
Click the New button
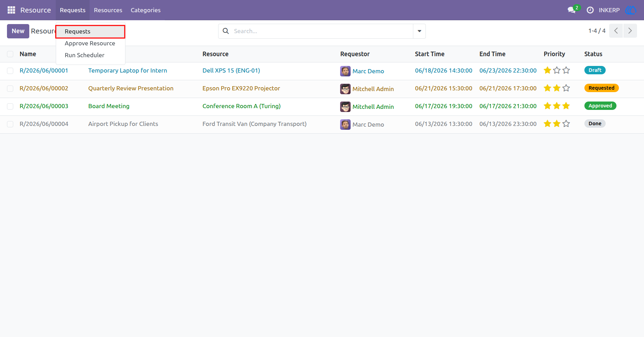click(18, 31)
